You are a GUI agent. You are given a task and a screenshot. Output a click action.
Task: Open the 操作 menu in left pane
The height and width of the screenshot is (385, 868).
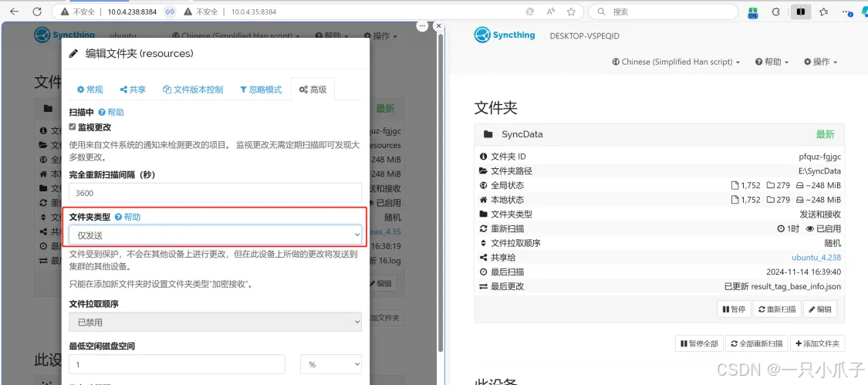[380, 36]
